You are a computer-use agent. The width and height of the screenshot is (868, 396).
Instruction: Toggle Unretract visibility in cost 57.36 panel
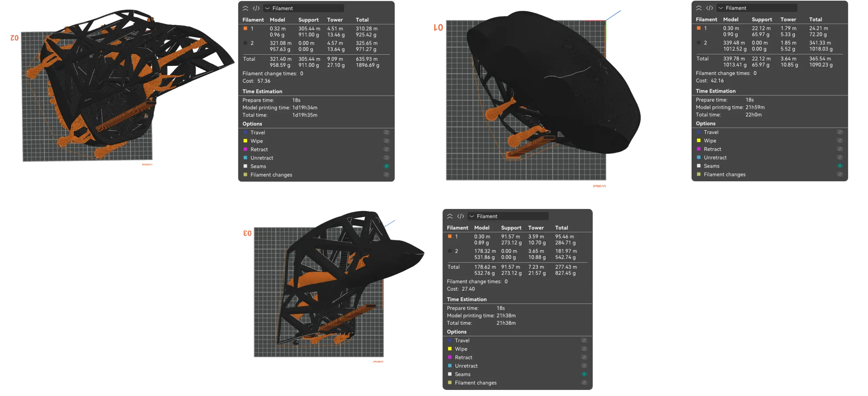click(x=386, y=158)
